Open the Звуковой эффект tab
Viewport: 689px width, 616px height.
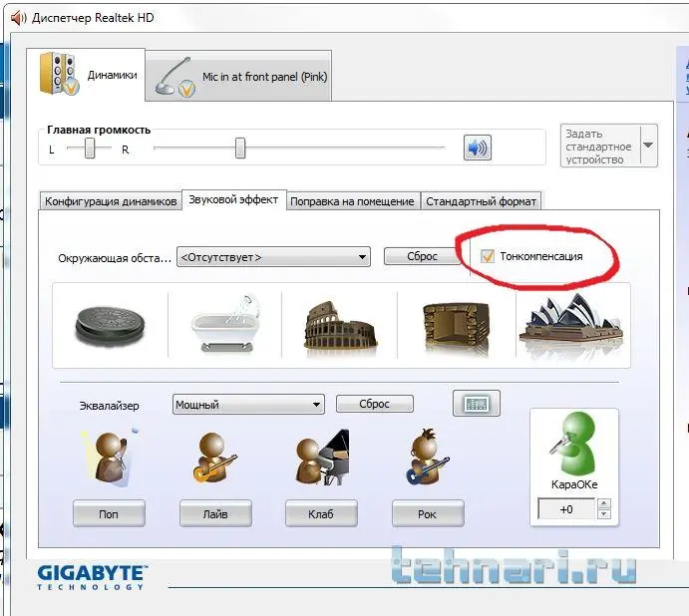(x=233, y=199)
